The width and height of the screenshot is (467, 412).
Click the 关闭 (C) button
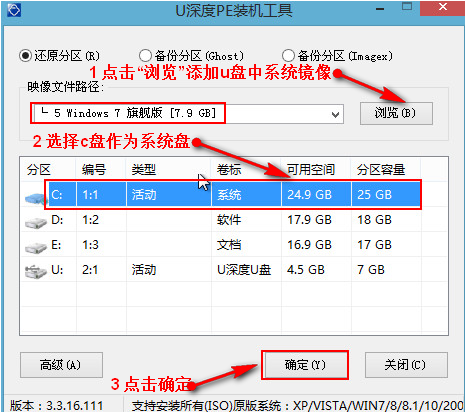pos(406,365)
